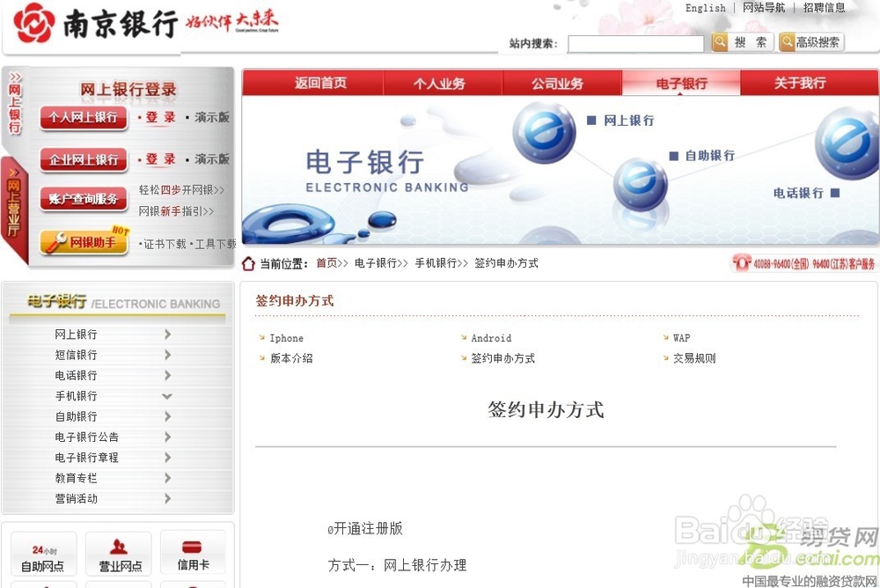Open WAP link in content
Image resolution: width=880 pixels, height=588 pixels.
click(x=681, y=338)
